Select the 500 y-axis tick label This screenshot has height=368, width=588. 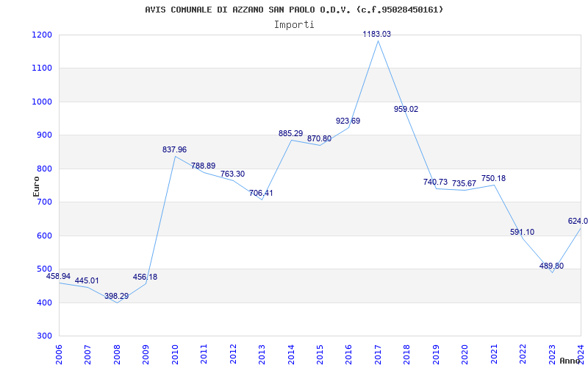tap(46, 269)
